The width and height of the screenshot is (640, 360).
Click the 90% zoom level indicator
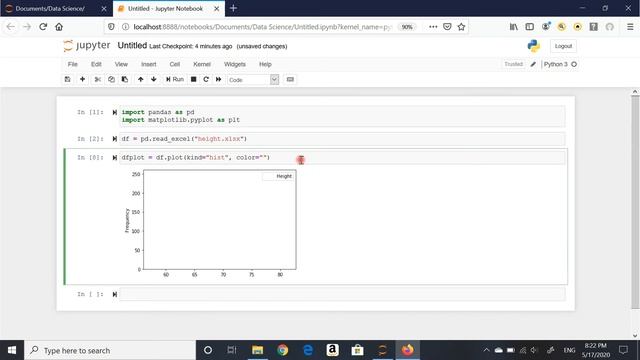click(x=407, y=27)
